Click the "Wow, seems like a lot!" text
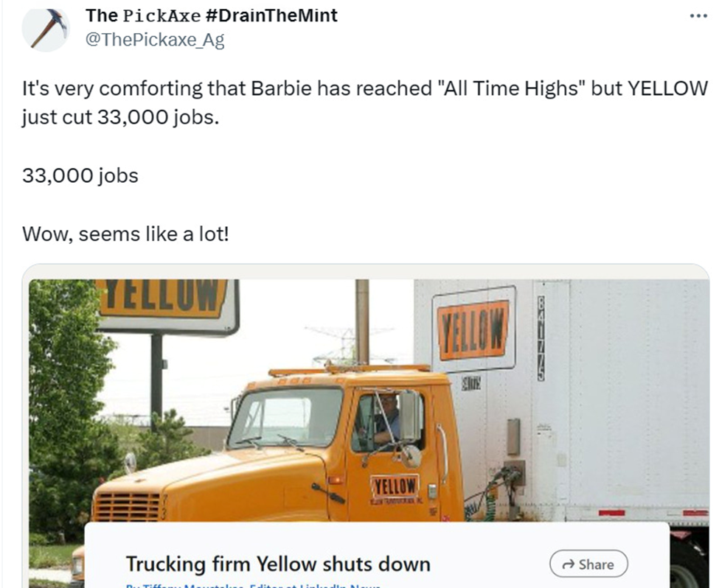This screenshot has width=719, height=588. (x=125, y=234)
